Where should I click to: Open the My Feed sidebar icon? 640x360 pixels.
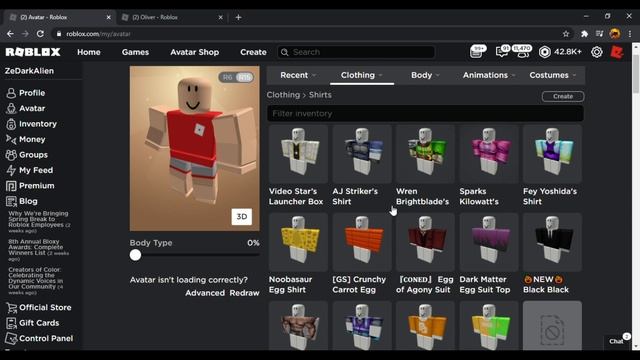pyautogui.click(x=11, y=170)
